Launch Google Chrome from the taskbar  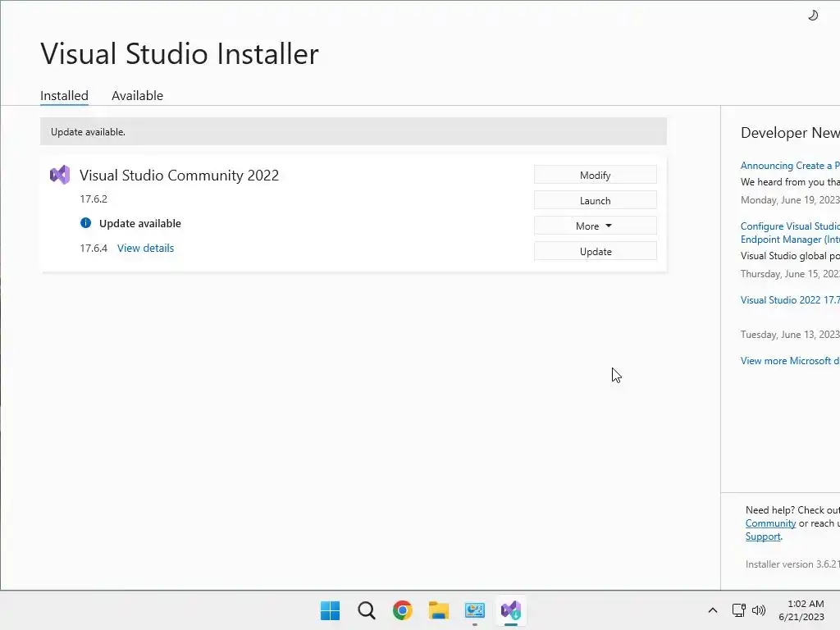tap(402, 610)
